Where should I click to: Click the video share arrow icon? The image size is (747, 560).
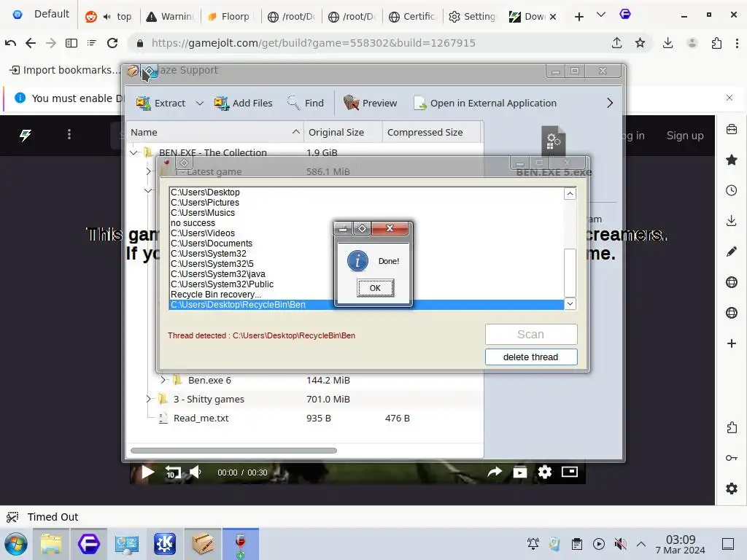(495, 472)
